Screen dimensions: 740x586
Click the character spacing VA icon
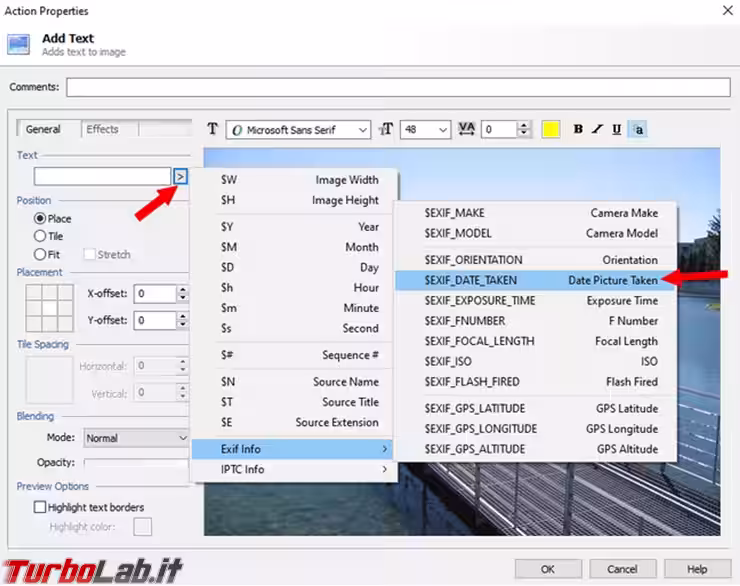click(x=467, y=129)
